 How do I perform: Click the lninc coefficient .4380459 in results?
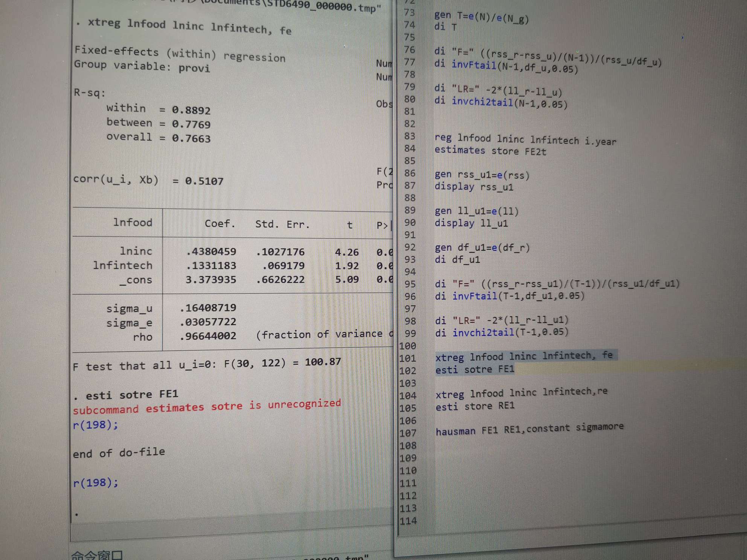[x=211, y=251]
